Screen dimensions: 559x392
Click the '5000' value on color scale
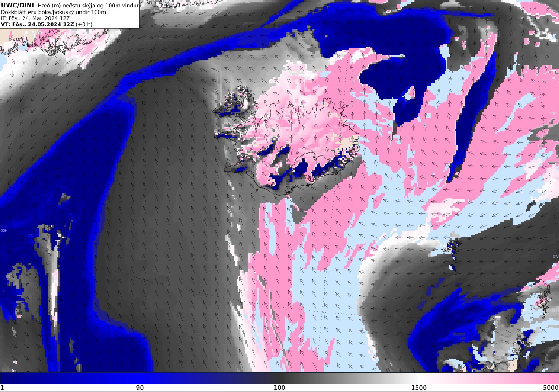(x=551, y=388)
